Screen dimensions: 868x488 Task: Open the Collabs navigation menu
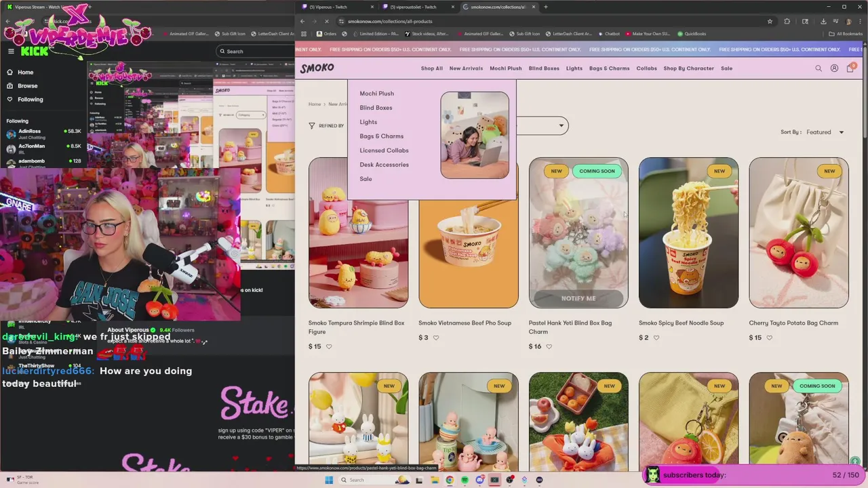[646, 68]
